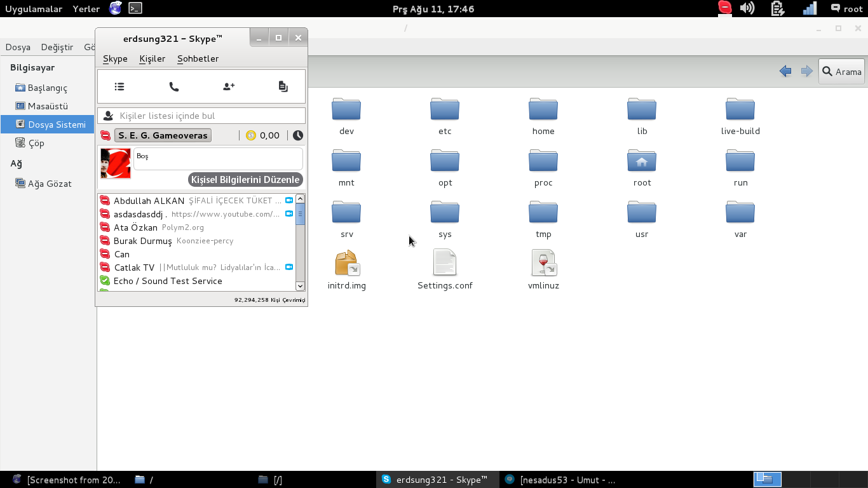The image size is (868, 488).
Task: Open the Sohbetler menu in Skype
Action: [x=198, y=58]
